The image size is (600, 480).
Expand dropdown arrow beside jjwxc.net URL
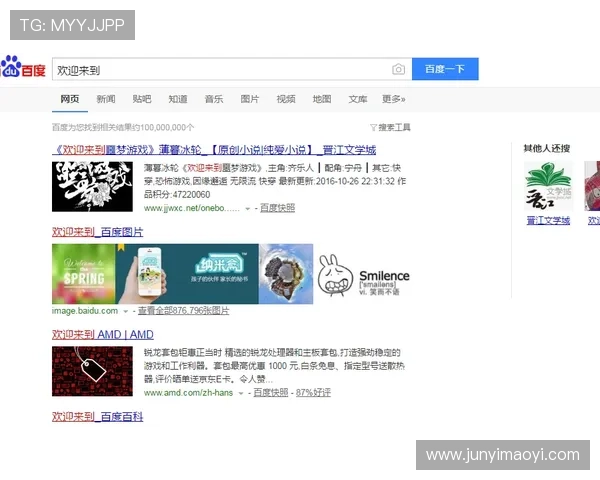[248, 209]
